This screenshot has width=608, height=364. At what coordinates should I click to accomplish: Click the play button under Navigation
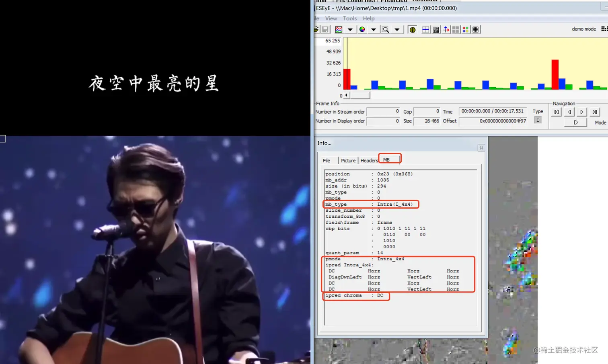575,123
